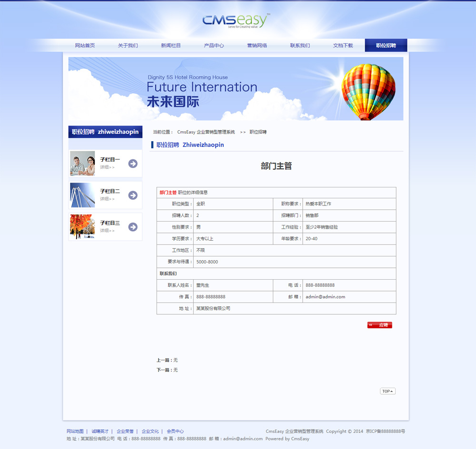Image resolution: width=476 pixels, height=449 pixels.
Task: Open the 网站地图 footer link
Action: [75, 431]
